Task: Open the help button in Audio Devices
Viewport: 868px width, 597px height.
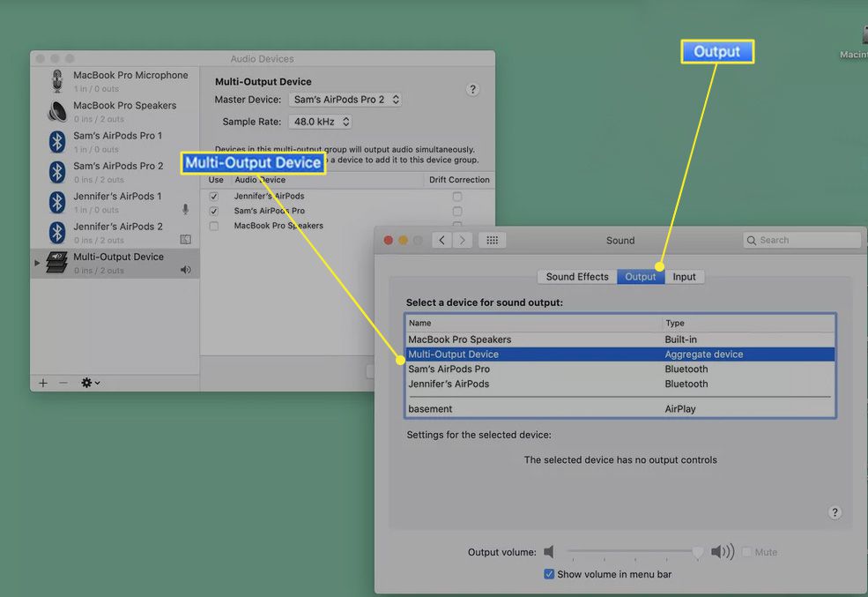Action: [x=472, y=90]
